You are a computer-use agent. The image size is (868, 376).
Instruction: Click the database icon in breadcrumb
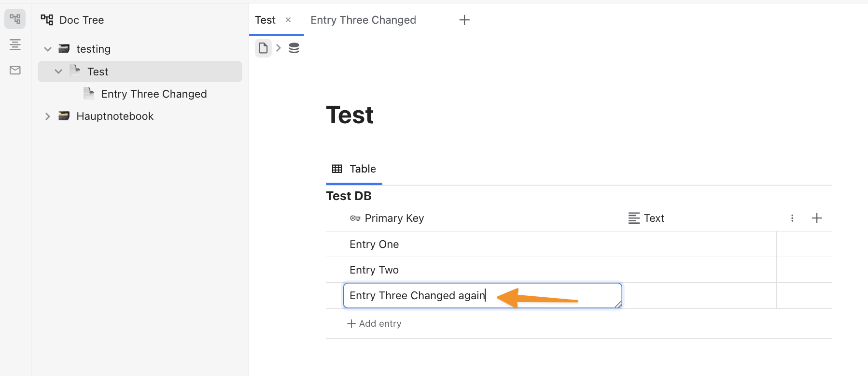pos(294,48)
